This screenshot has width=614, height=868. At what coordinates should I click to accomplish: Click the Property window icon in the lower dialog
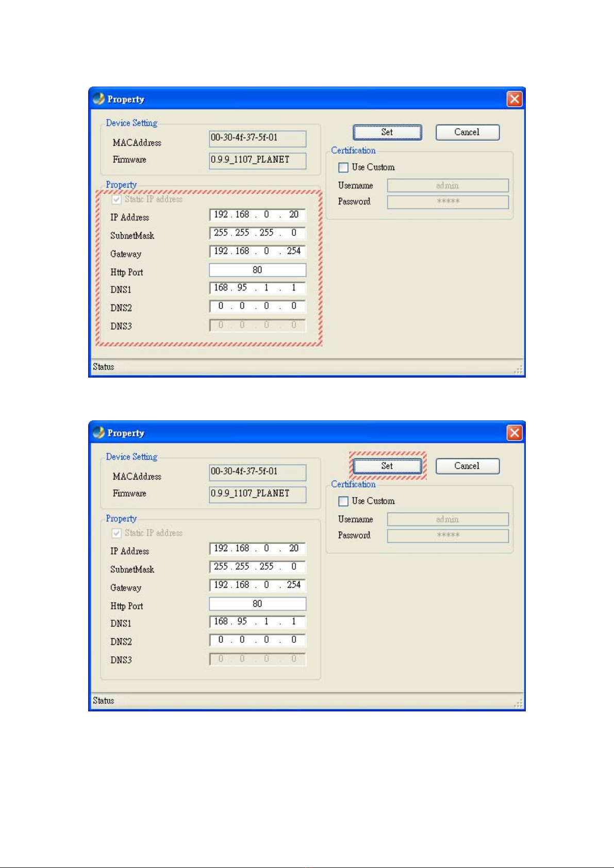click(x=99, y=433)
